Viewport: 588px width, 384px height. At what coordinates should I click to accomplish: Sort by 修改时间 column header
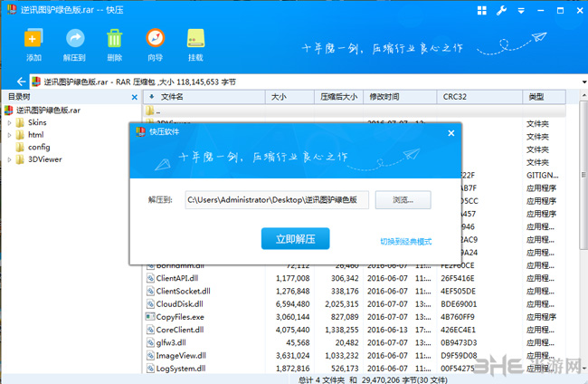400,97
